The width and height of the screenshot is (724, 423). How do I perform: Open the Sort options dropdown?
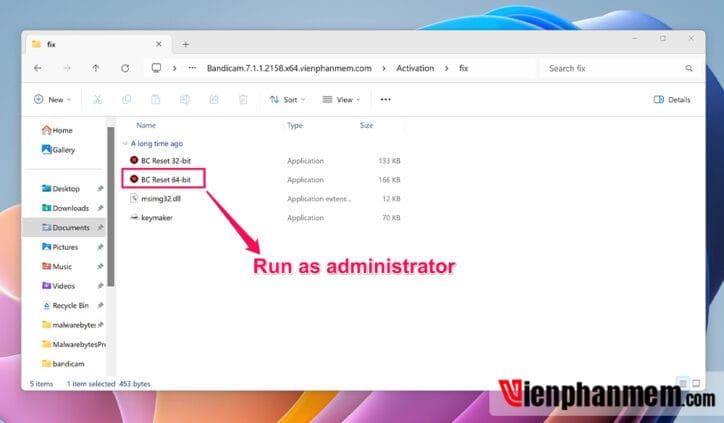[287, 99]
